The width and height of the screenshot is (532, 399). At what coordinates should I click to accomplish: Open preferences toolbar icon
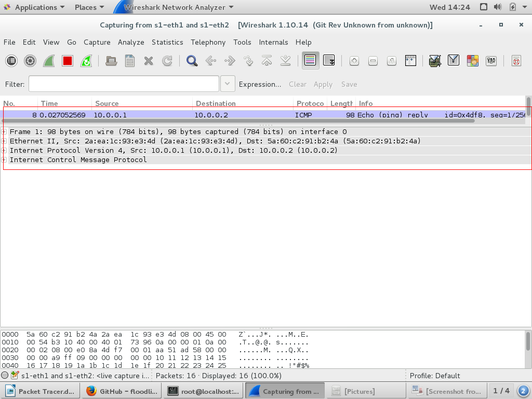(x=491, y=61)
